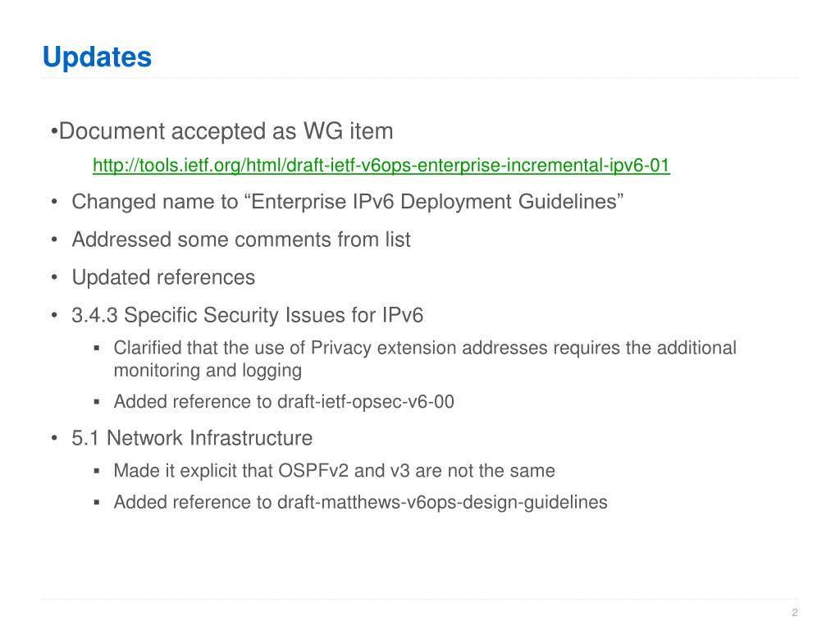This screenshot has height=630, width=840.
Task: Click the round bullet before 5.1 Network
Action: click(x=54, y=438)
